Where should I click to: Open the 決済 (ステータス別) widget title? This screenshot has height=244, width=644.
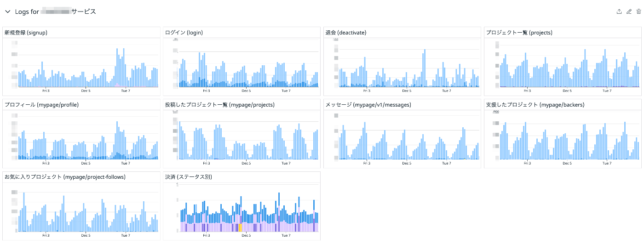click(188, 177)
